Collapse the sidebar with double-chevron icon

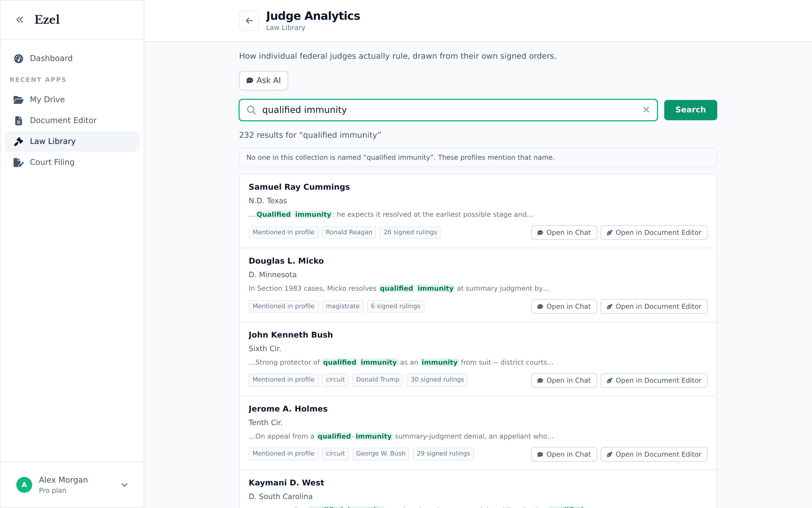[20, 20]
